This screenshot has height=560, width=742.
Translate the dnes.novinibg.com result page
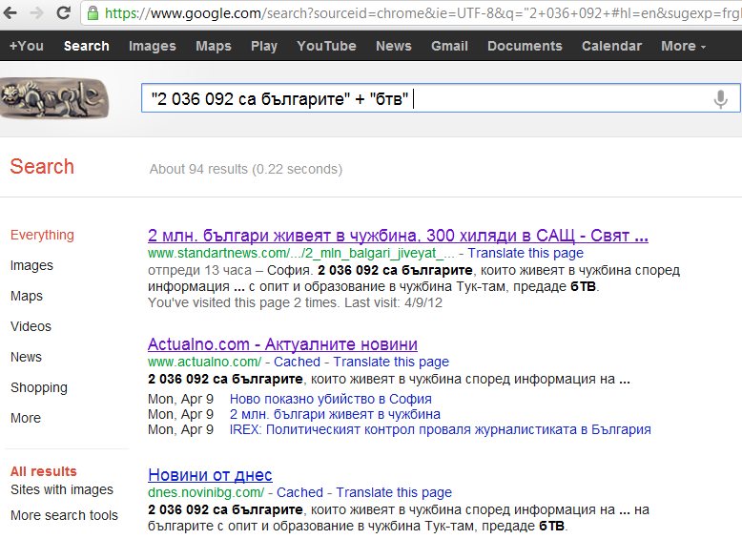click(394, 492)
